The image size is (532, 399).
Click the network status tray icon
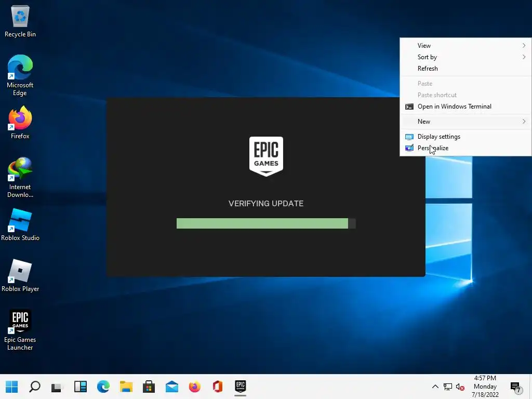[447, 387]
